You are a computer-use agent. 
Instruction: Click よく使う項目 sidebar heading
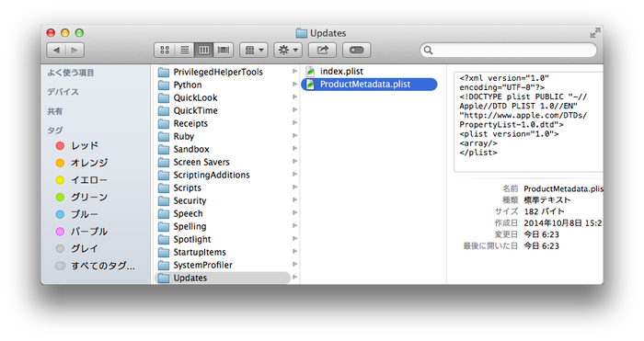point(71,73)
